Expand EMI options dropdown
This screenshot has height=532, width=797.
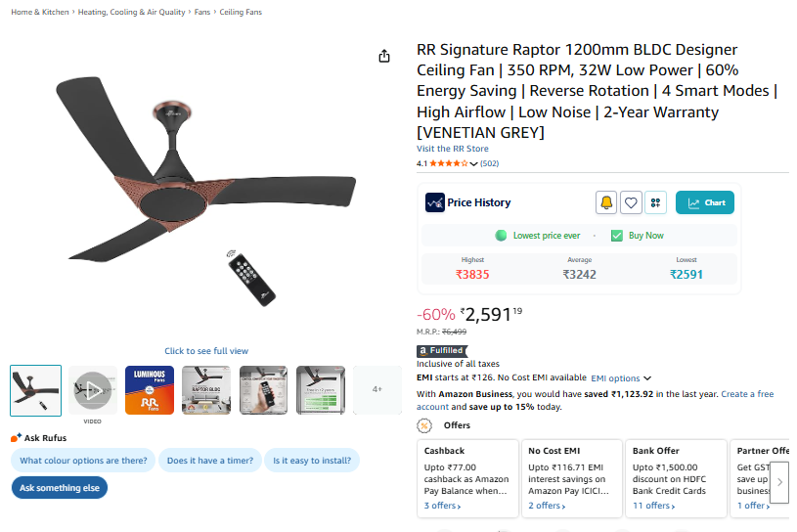click(x=621, y=378)
